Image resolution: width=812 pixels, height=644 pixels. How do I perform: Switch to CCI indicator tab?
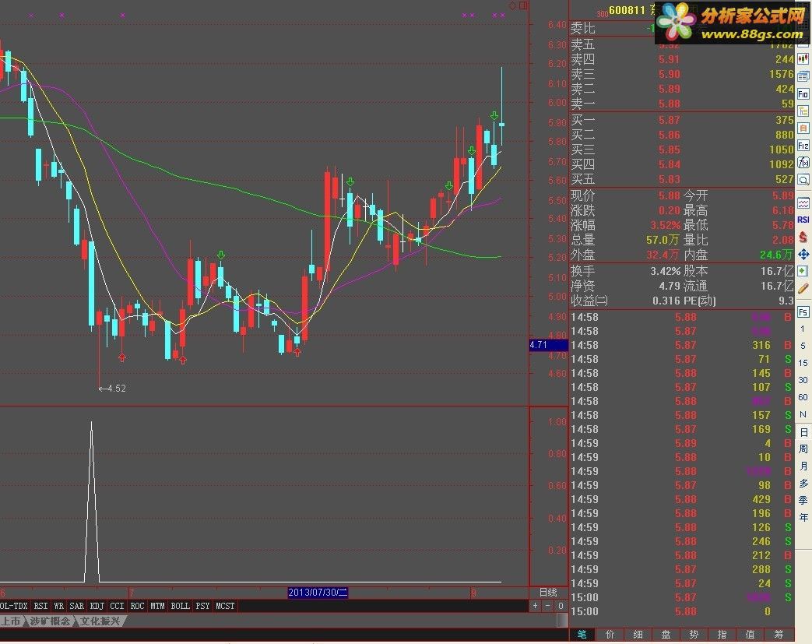[x=117, y=606]
